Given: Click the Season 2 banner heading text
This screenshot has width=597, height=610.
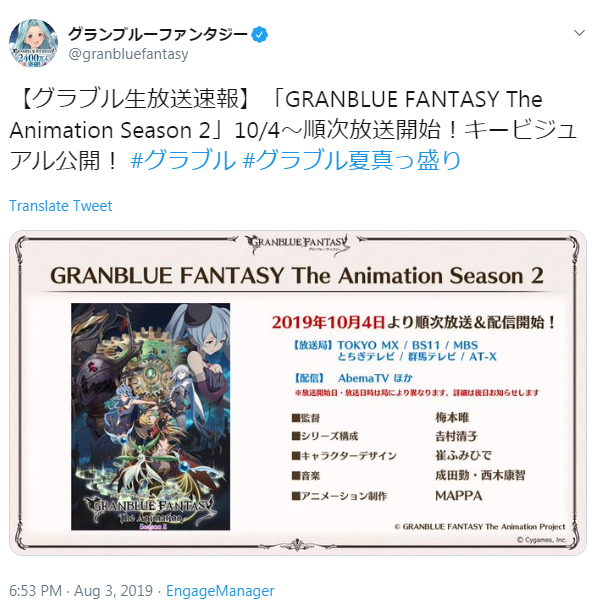Looking at the screenshot, I should tap(297, 275).
